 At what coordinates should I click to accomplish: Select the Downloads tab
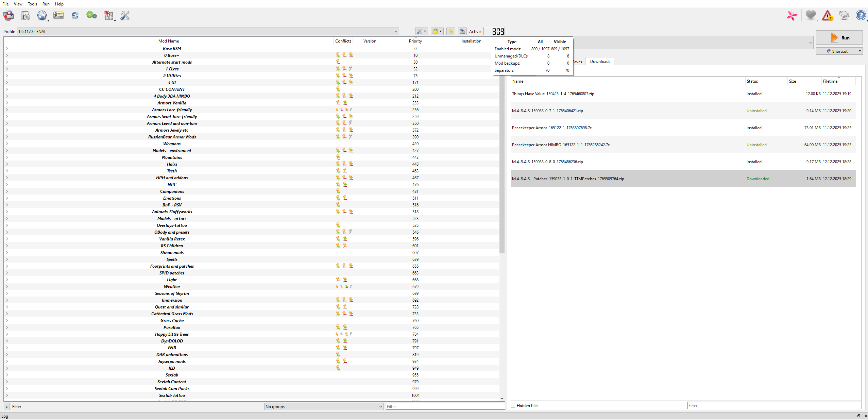point(600,62)
